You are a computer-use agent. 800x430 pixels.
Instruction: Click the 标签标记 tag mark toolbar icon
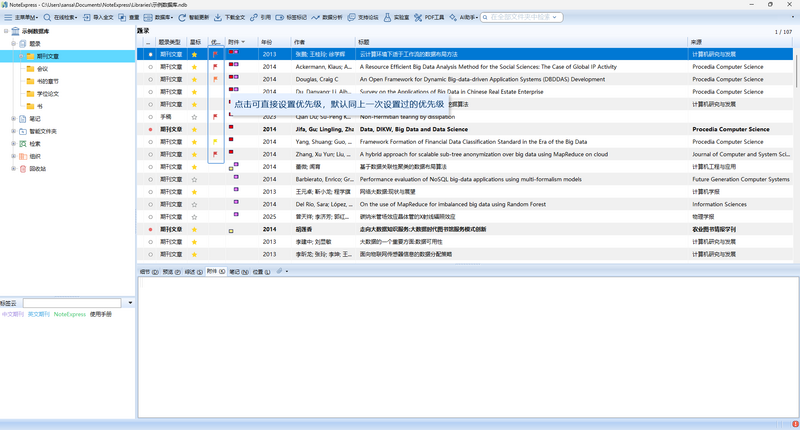pyautogui.click(x=280, y=17)
